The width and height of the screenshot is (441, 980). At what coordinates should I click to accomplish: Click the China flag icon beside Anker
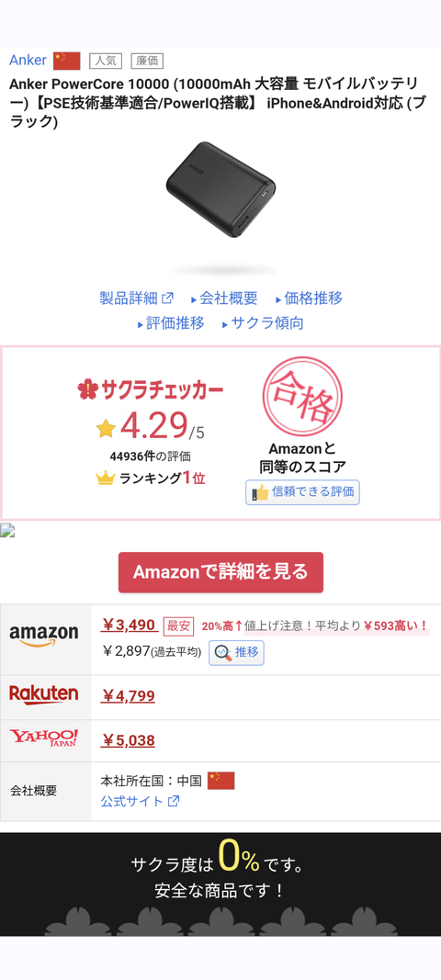[67, 61]
